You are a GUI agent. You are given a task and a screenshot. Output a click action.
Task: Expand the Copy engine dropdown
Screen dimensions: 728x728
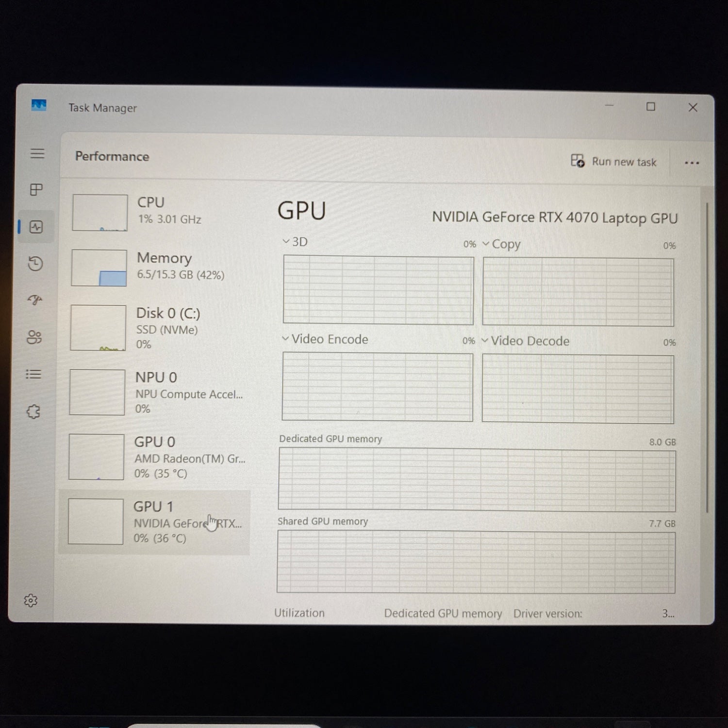click(501, 244)
